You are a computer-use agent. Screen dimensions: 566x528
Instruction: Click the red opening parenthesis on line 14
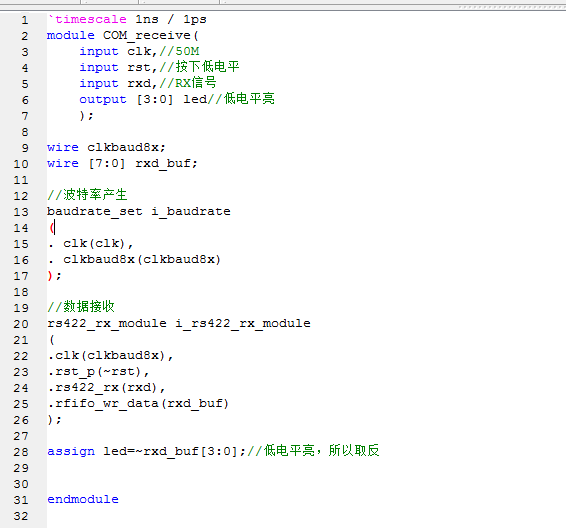pos(52,227)
